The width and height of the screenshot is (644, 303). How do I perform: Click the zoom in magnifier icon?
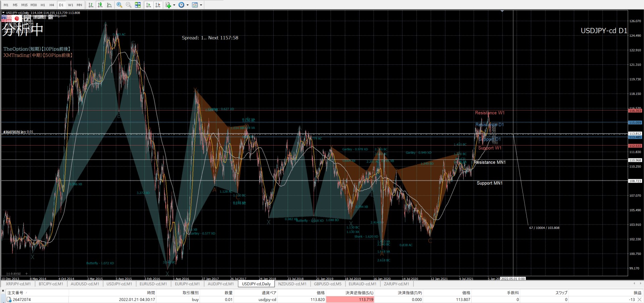pyautogui.click(x=119, y=5)
